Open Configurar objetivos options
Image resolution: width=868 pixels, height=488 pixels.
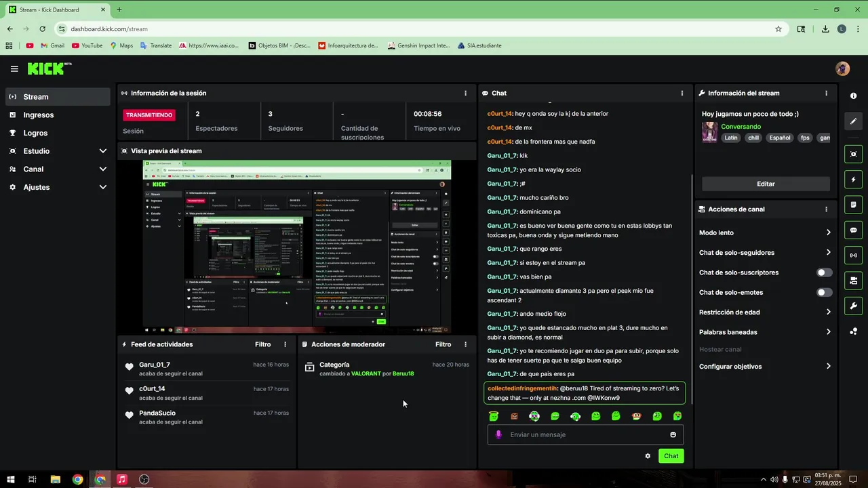click(x=766, y=367)
